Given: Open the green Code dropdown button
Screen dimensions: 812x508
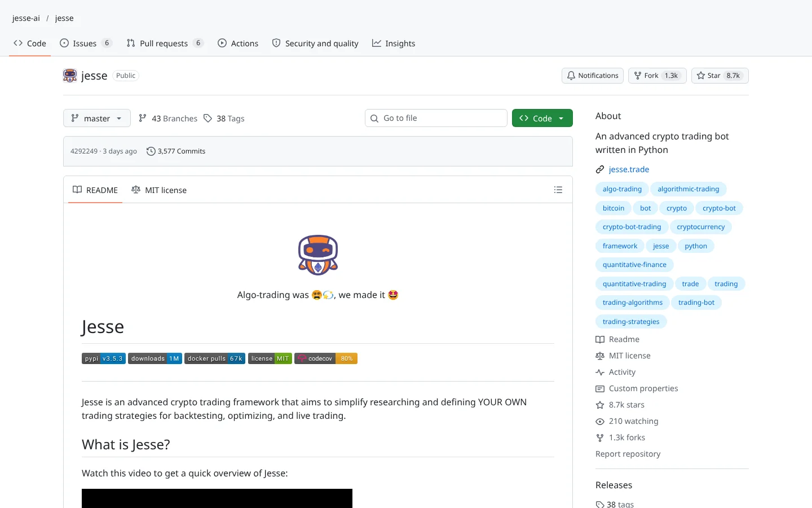Looking at the screenshot, I should [542, 118].
